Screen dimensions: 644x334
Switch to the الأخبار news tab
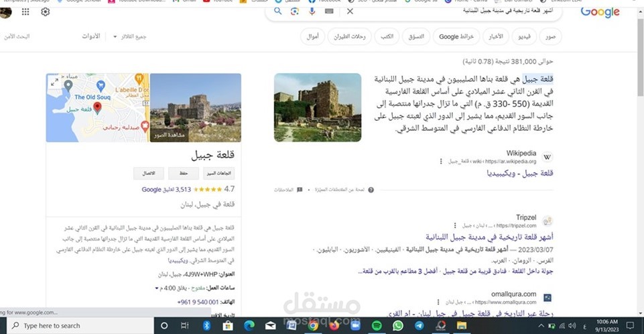[x=496, y=37]
